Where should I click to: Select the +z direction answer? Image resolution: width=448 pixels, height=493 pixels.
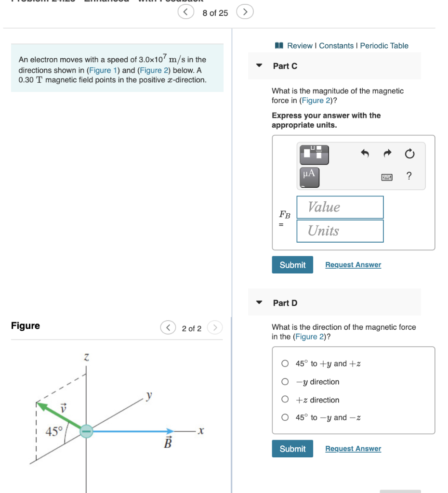pos(285,400)
